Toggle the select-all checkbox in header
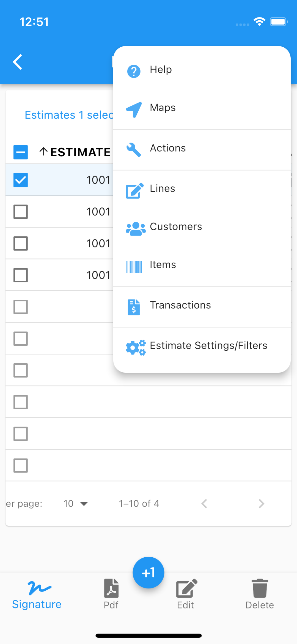Image resolution: width=297 pixels, height=644 pixels. (x=21, y=152)
